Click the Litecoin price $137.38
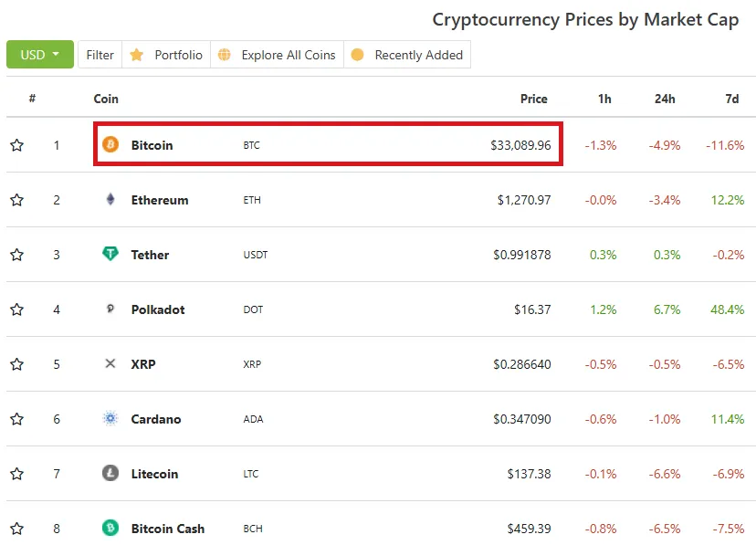756x545 pixels. (529, 474)
